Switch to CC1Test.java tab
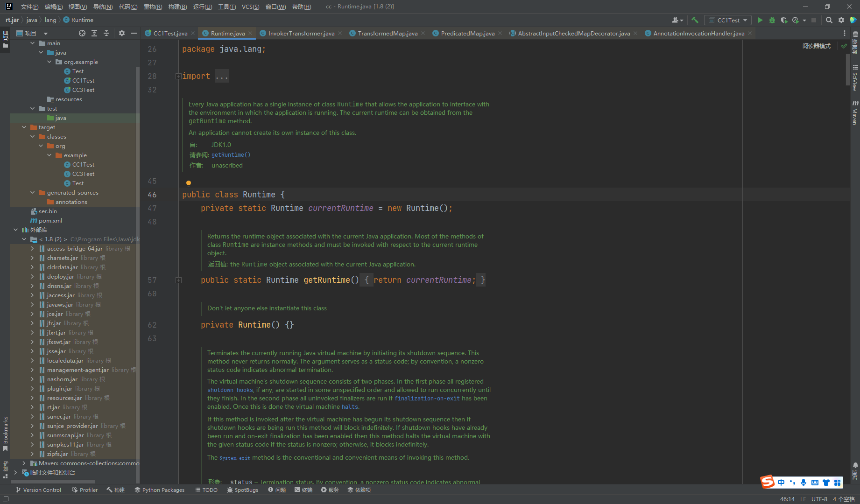This screenshot has height=504, width=860. (170, 33)
